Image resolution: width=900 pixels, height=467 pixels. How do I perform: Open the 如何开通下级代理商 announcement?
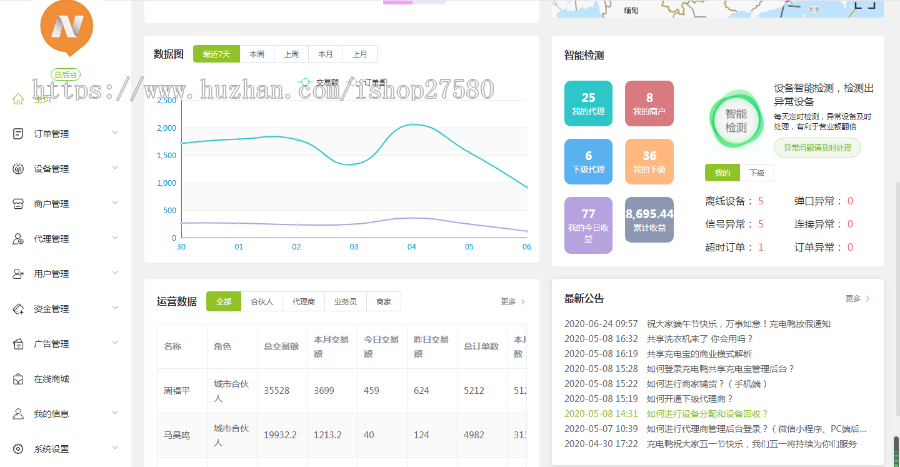point(705,398)
